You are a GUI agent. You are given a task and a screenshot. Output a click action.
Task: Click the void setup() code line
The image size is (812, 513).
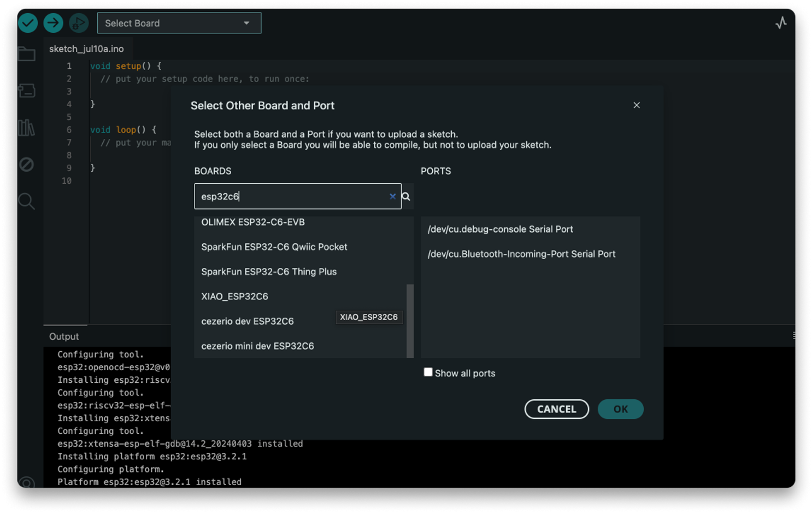pos(126,66)
